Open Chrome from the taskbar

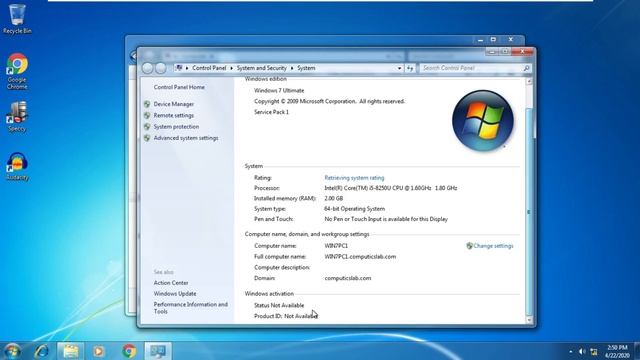tap(129, 351)
